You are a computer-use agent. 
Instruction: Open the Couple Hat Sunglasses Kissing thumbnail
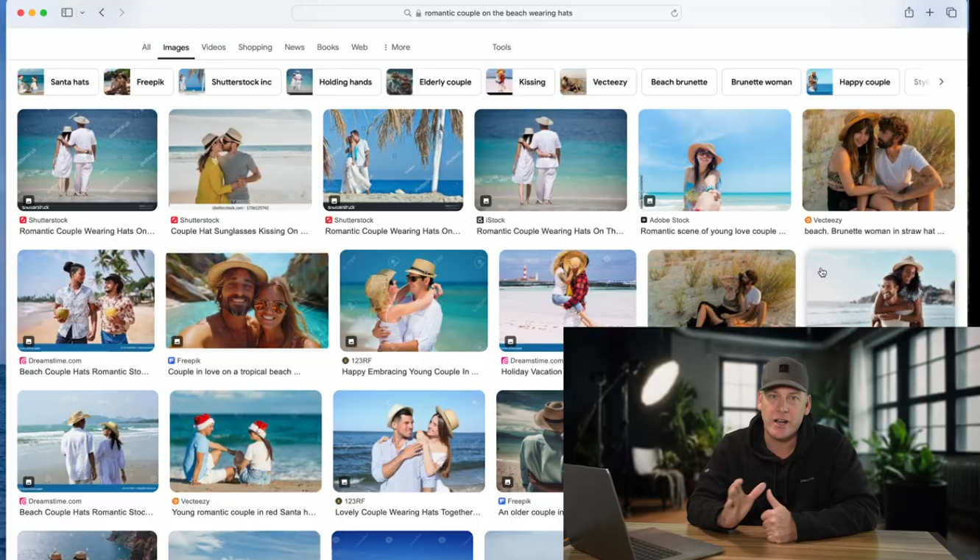pos(240,160)
